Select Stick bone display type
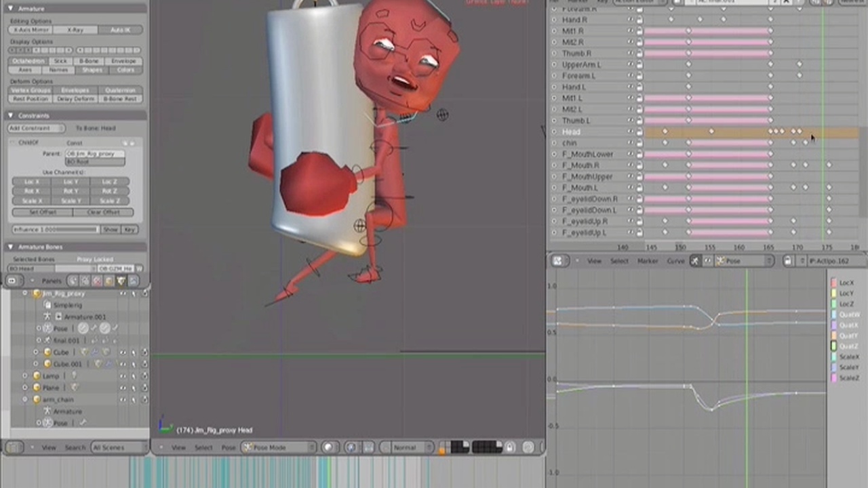868x488 pixels. click(60, 61)
